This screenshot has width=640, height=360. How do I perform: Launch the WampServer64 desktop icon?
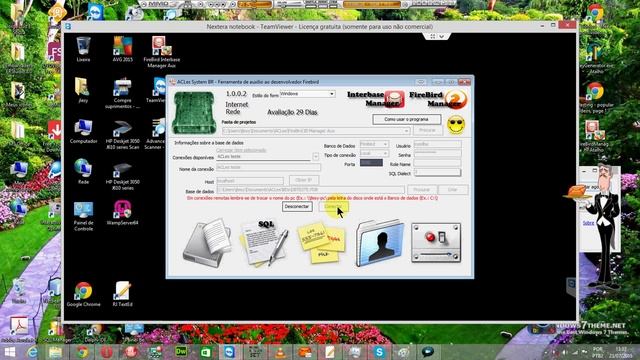click(122, 213)
